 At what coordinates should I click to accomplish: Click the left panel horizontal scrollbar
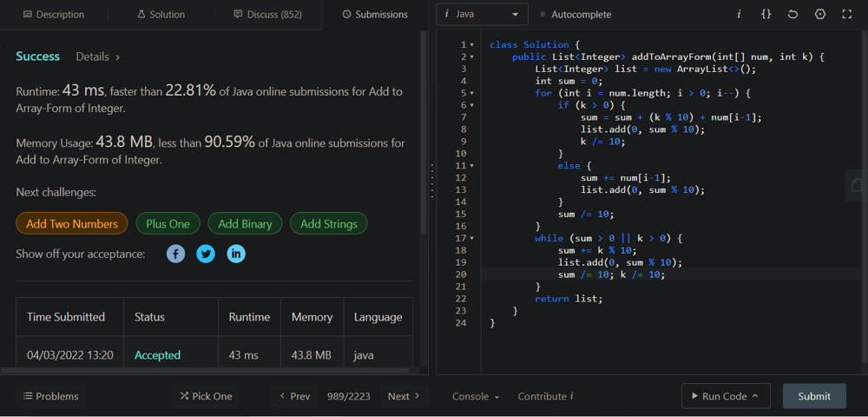[x=205, y=369]
